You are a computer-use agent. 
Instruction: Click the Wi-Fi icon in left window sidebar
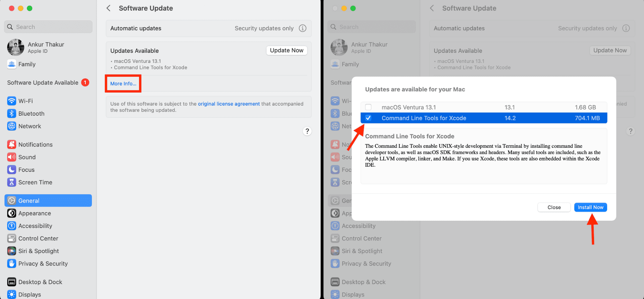11,101
